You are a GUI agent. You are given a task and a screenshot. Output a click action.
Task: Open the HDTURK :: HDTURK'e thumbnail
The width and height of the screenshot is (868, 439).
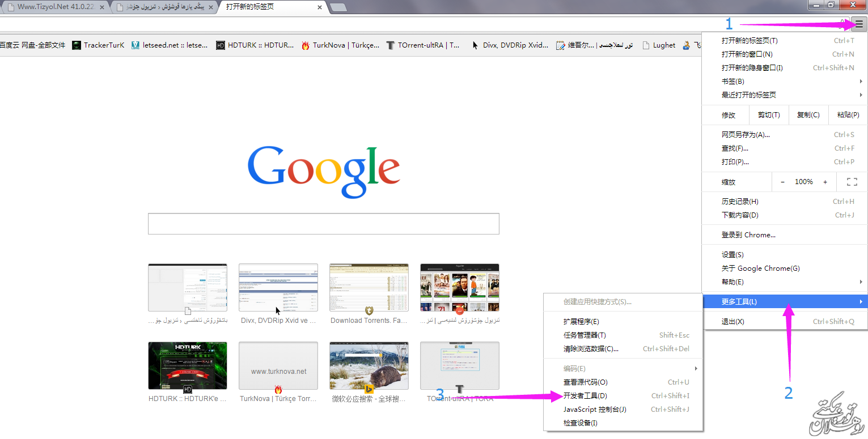click(188, 366)
